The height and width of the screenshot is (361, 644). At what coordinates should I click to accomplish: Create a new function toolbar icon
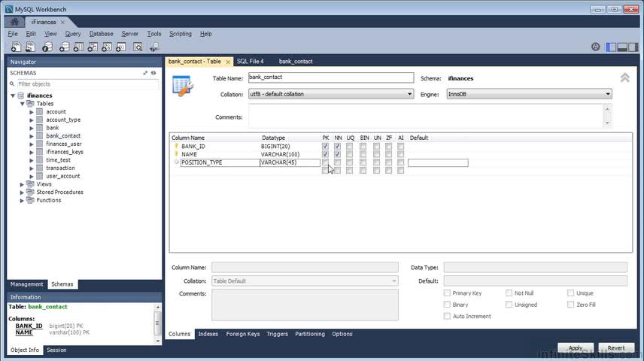tap(120, 47)
